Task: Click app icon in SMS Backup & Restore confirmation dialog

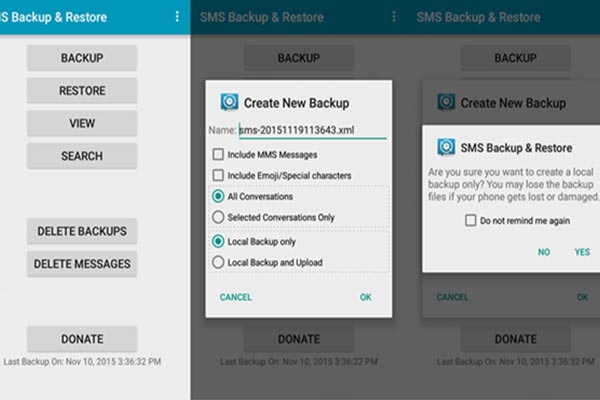Action: [446, 147]
